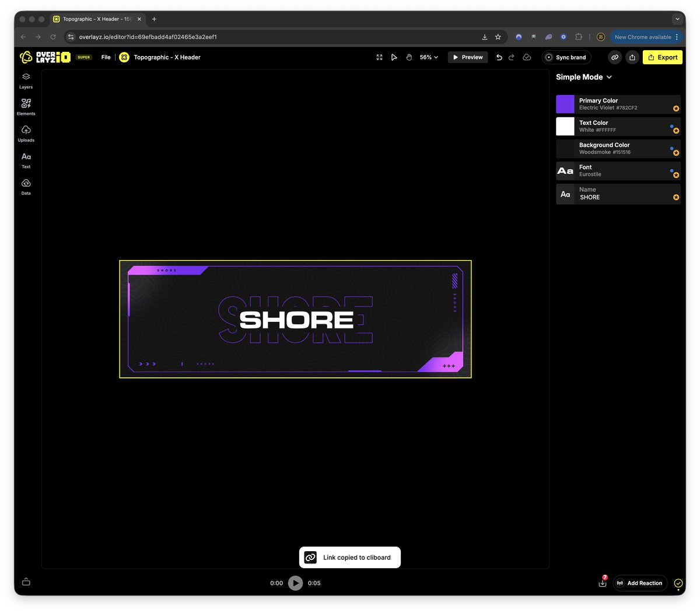Click the site info icon in address bar
The image size is (700, 613).
point(71,37)
